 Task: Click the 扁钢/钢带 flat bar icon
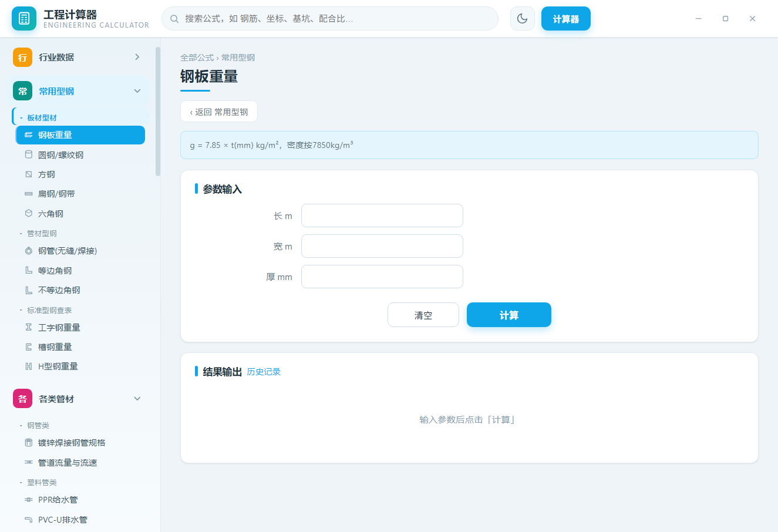(x=29, y=194)
